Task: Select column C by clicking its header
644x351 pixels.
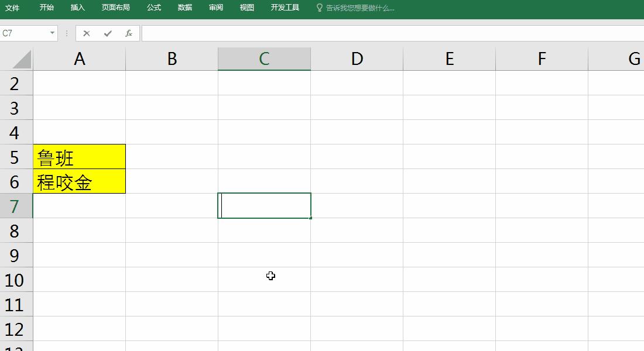Action: click(264, 58)
